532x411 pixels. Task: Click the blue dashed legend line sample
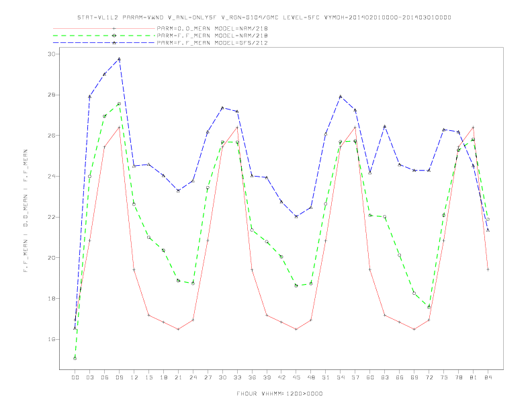click(x=104, y=43)
